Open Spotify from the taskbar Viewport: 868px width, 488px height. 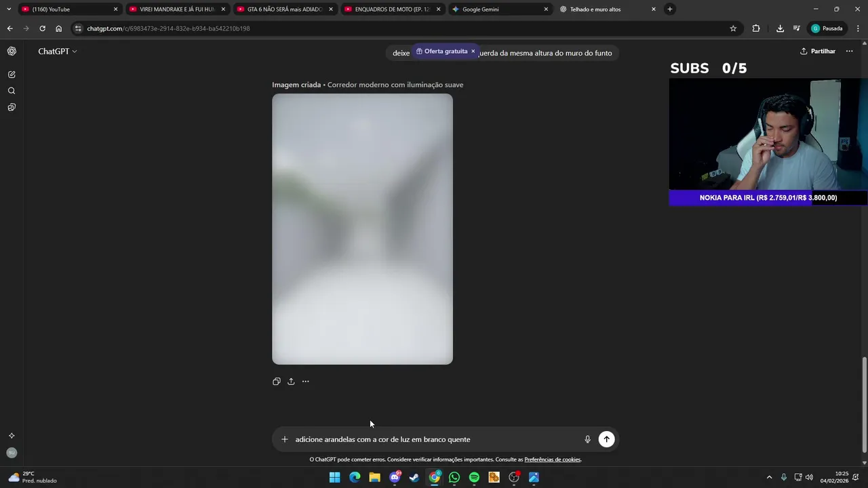pos(474,477)
